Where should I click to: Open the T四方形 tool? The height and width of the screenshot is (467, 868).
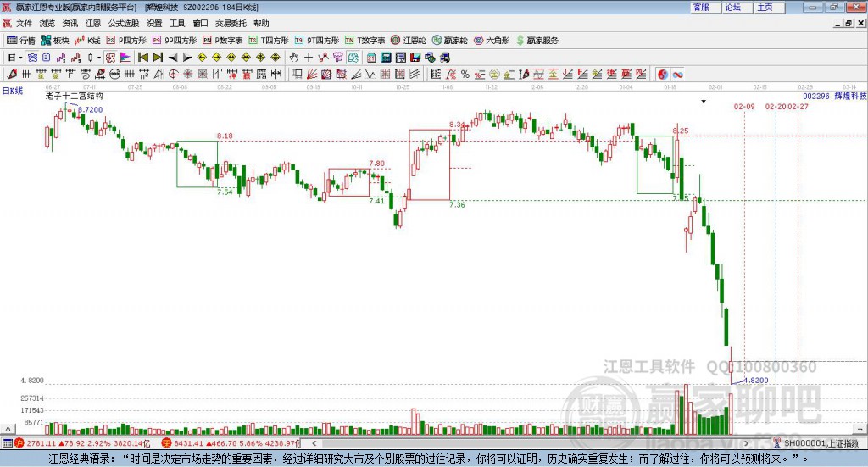[x=269, y=41]
